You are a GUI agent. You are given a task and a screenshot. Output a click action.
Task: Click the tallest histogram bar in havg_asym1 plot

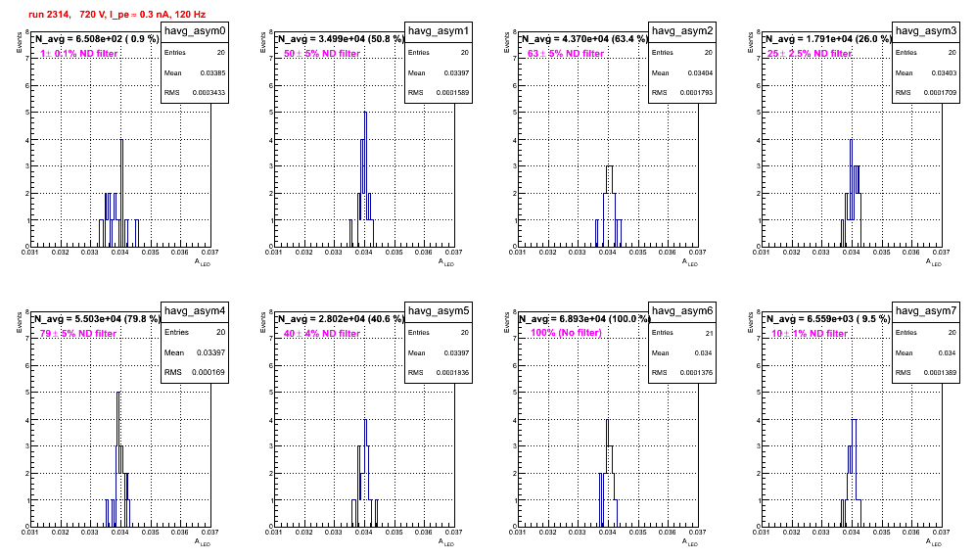(366, 179)
